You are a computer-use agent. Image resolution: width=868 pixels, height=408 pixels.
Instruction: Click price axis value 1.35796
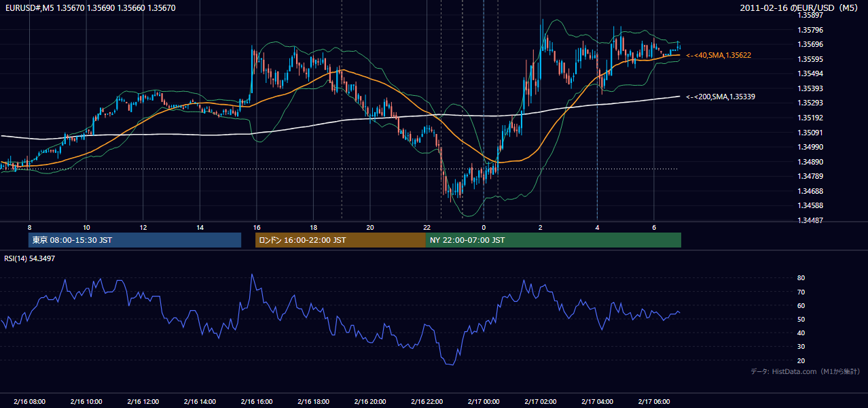pyautogui.click(x=810, y=30)
